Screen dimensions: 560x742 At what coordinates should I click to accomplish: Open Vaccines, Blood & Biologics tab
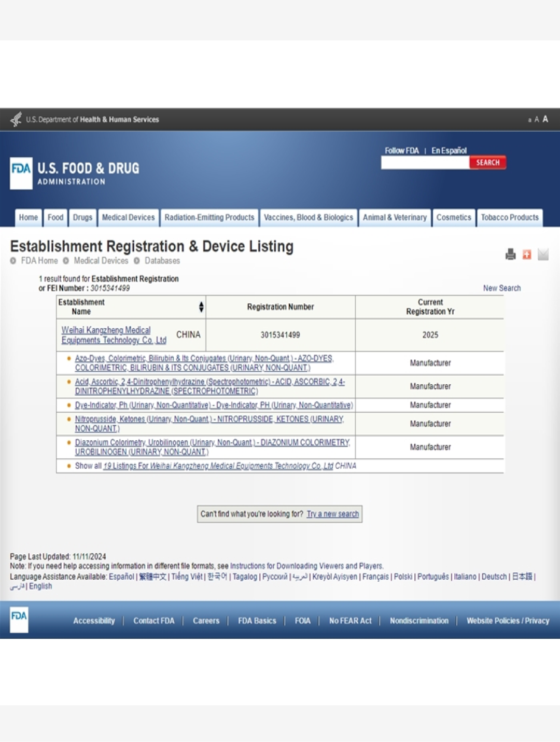[309, 217]
